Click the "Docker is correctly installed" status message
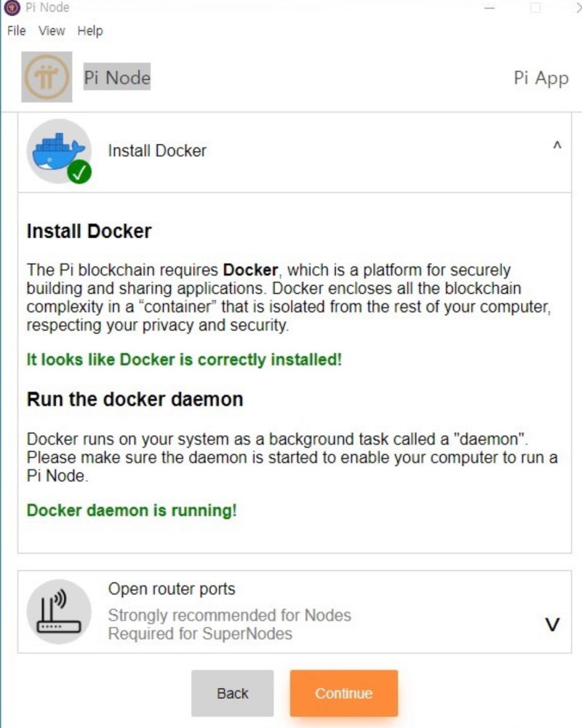The width and height of the screenshot is (582, 728). (x=184, y=360)
